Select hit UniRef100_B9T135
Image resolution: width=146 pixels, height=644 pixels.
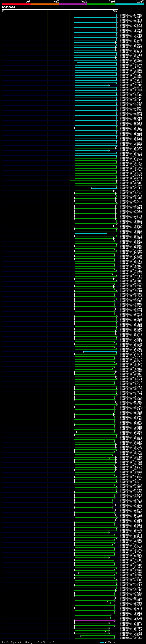click(131, 22)
